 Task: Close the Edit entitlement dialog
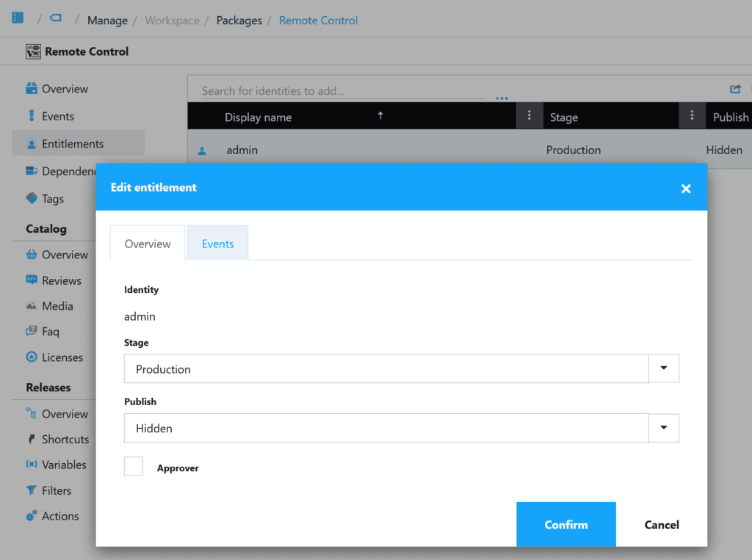pos(686,189)
